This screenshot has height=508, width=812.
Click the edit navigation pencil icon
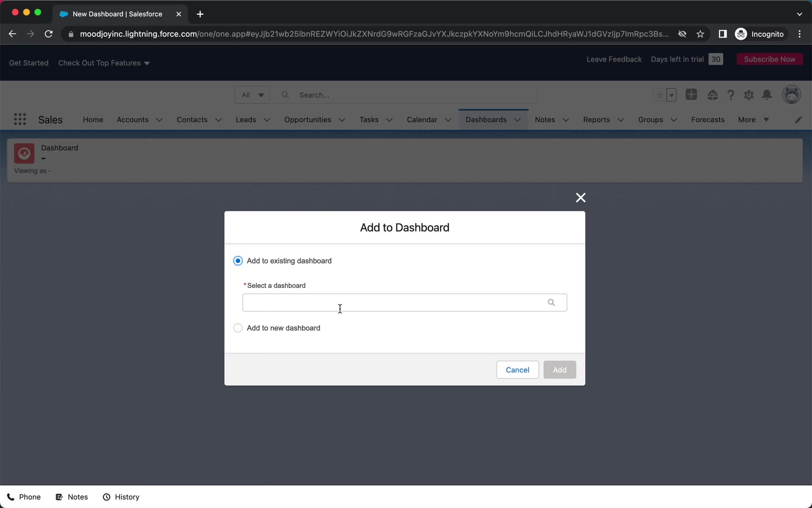point(798,120)
